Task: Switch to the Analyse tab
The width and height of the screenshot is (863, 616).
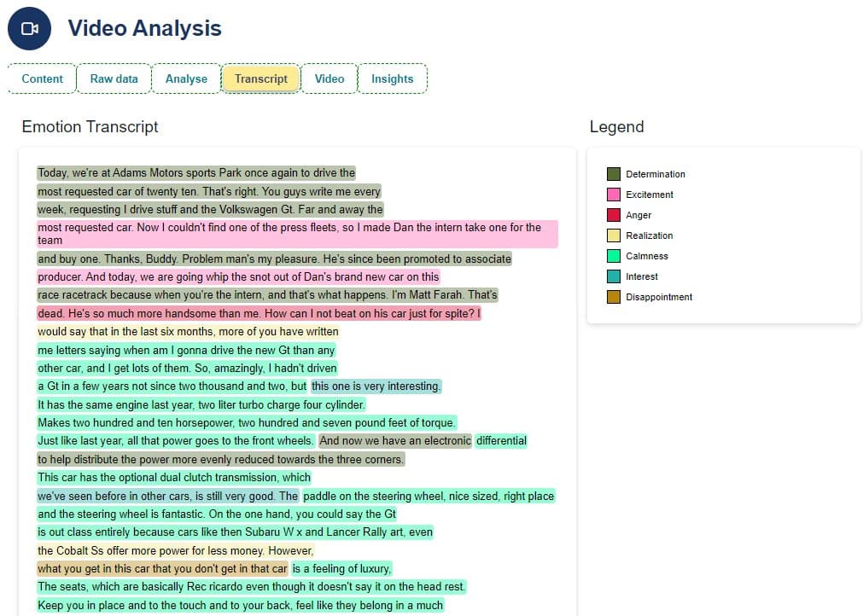Action: (x=186, y=78)
